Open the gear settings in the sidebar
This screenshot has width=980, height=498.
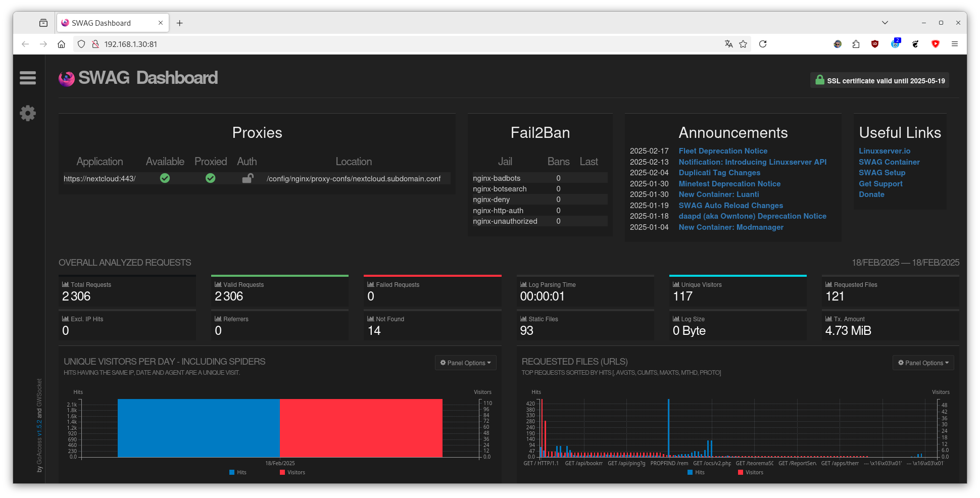pyautogui.click(x=28, y=113)
